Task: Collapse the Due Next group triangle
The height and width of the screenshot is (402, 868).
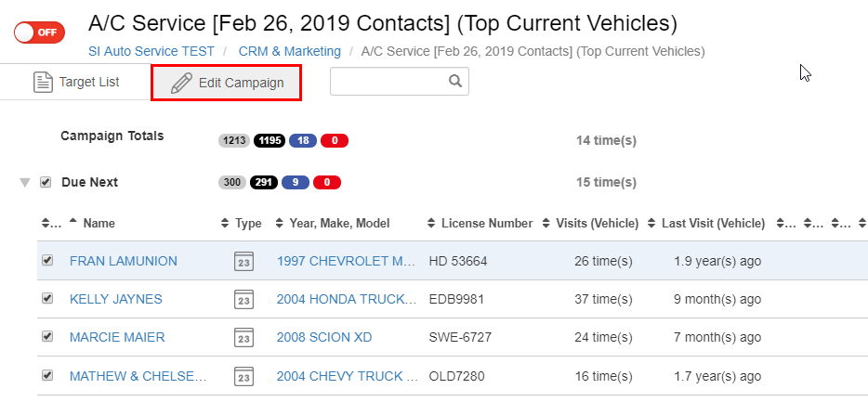Action: click(x=25, y=183)
